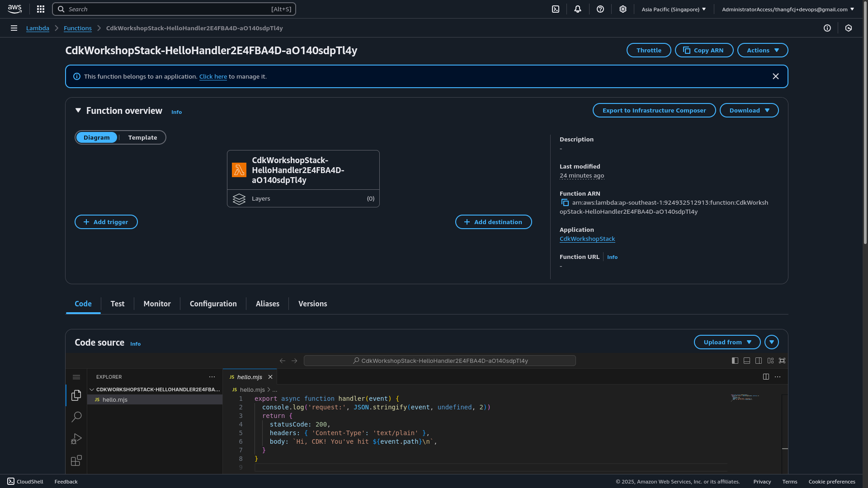Click the code minimap preview
Viewport: 868px width, 488px height.
[745, 398]
